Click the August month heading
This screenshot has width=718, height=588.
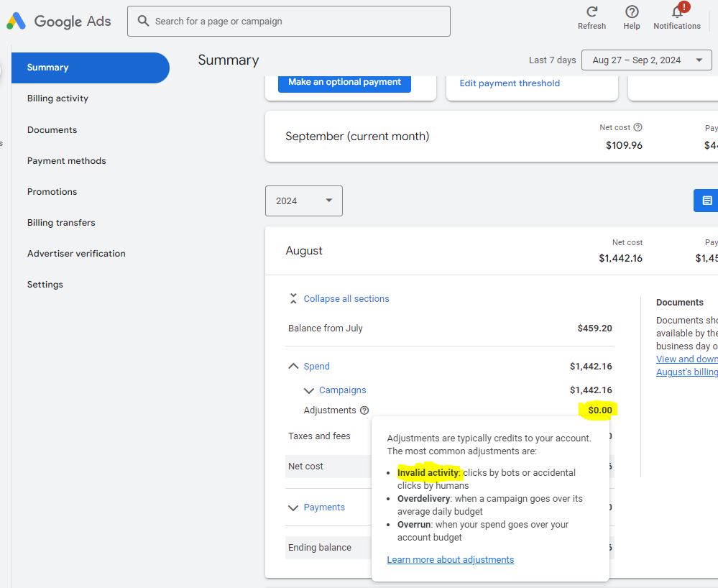[304, 250]
